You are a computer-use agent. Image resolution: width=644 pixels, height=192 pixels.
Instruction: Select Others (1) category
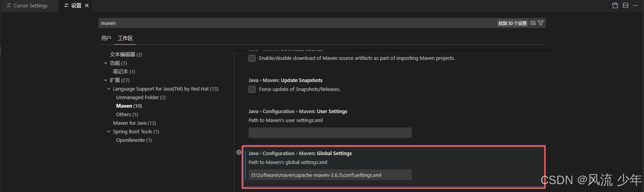click(127, 114)
